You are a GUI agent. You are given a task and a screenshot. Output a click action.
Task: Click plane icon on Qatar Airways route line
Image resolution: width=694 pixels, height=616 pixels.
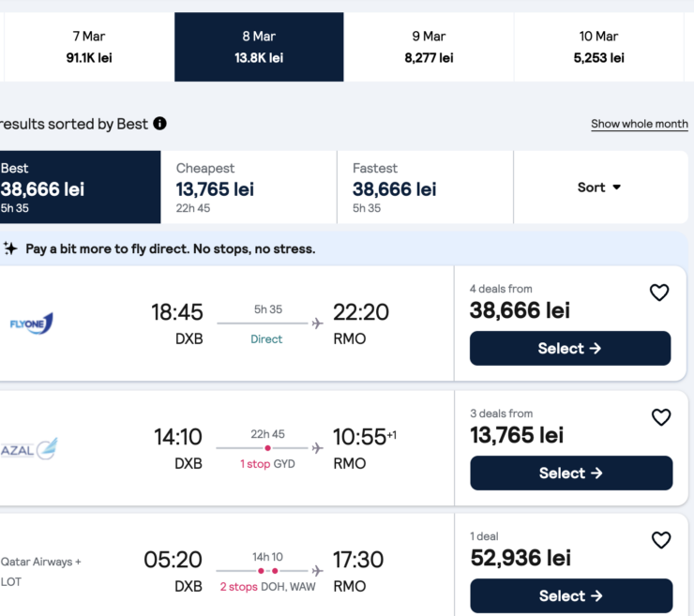tap(317, 571)
